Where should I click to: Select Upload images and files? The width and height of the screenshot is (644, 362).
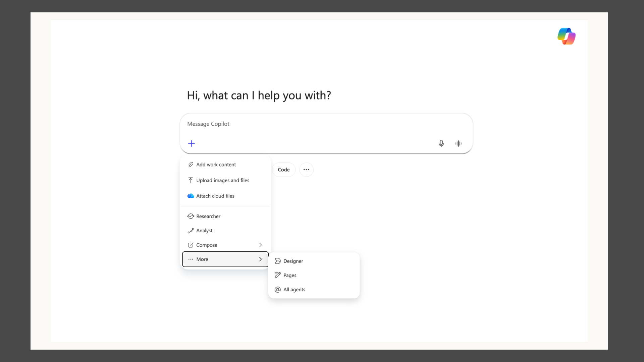tap(225, 180)
